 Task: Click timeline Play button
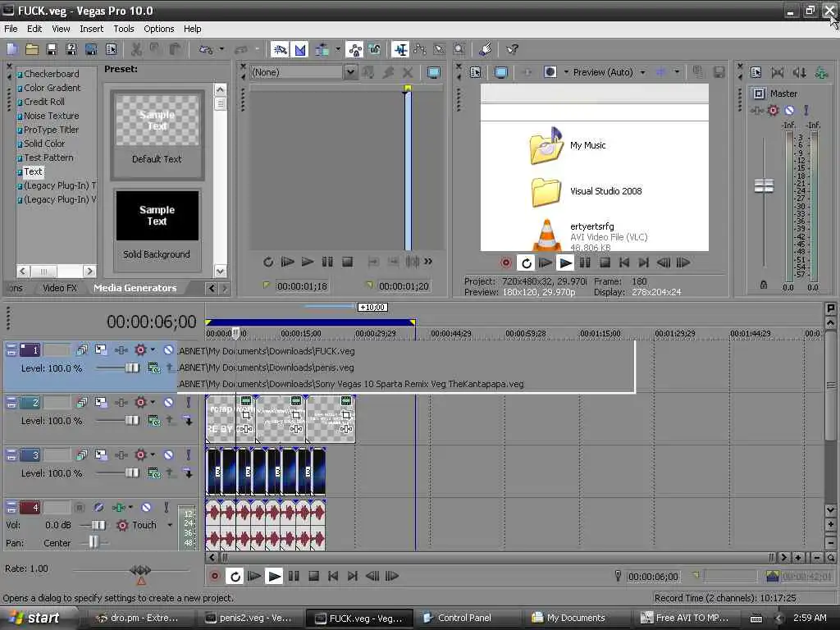point(274,577)
